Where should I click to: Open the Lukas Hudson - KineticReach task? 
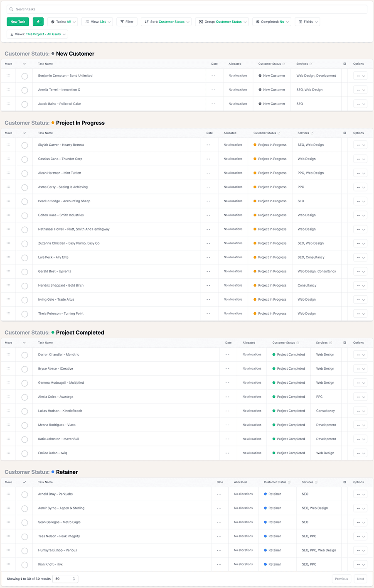point(60,411)
